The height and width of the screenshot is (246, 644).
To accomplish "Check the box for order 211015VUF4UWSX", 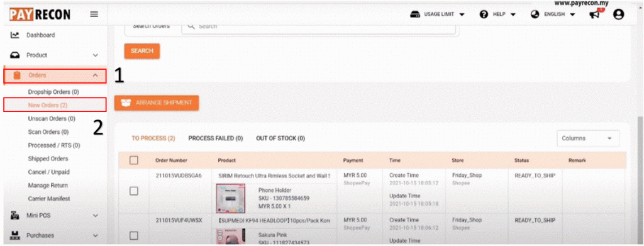I will coord(133,235).
